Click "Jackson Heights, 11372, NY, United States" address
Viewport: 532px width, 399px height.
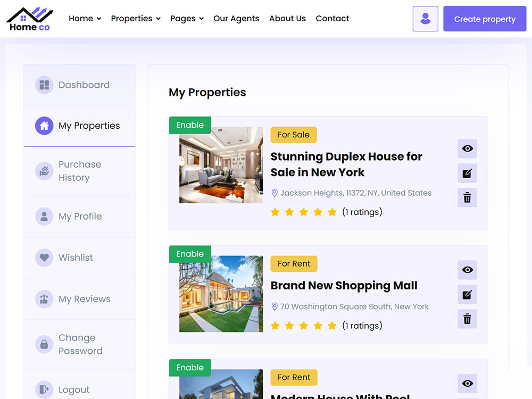pos(356,193)
